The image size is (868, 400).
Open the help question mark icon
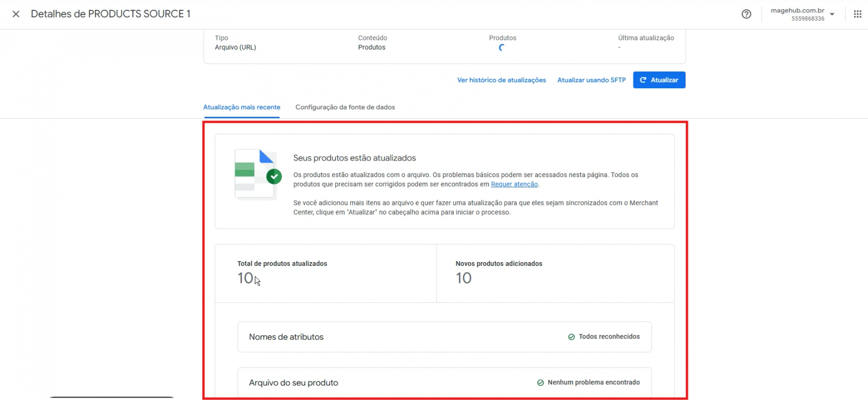[x=746, y=14]
